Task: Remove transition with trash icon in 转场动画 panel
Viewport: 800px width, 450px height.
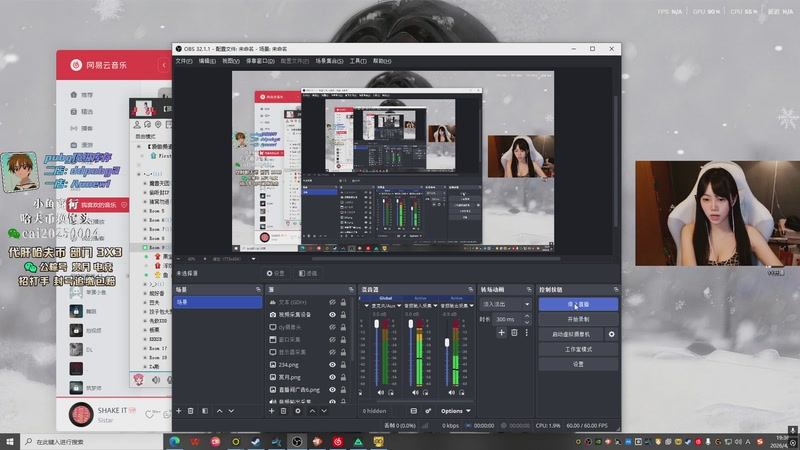Action: point(514,333)
